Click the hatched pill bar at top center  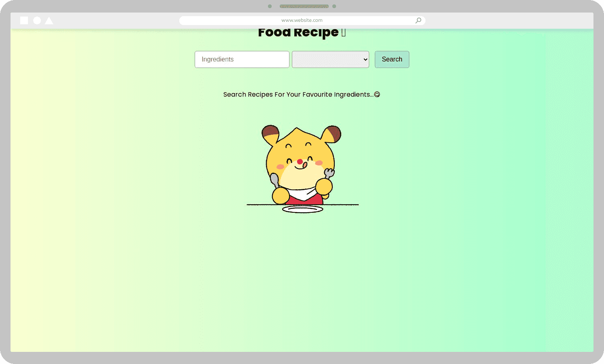pos(304,6)
